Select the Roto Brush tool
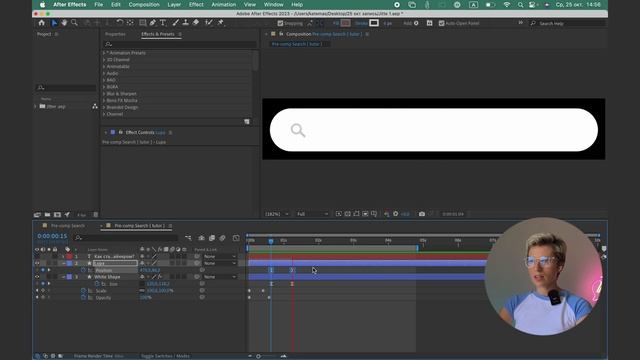This screenshot has height=360, width=640. pos(209,23)
